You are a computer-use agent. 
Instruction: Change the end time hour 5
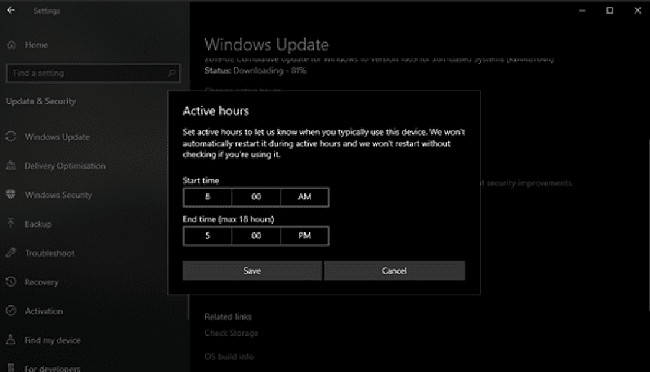pos(207,236)
